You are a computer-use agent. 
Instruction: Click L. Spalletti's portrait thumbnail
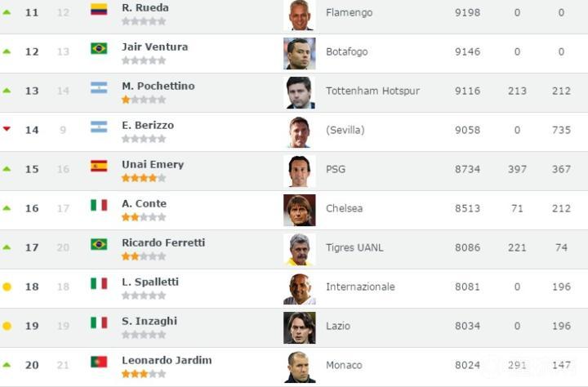[299, 288]
